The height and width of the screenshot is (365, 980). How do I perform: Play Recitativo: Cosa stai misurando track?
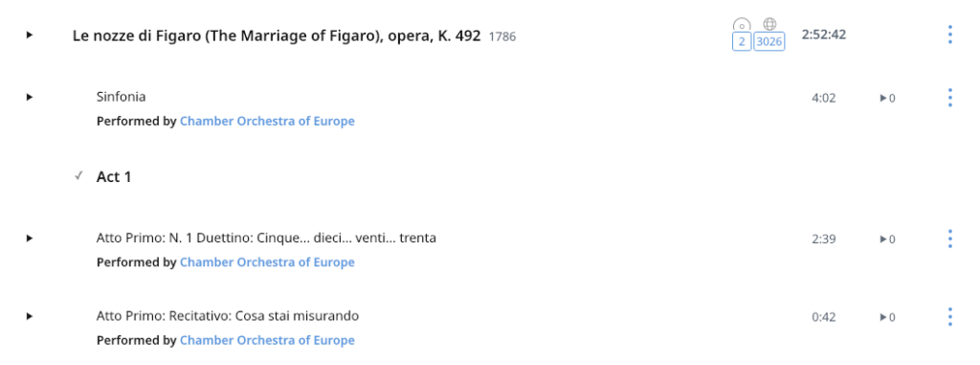tap(30, 317)
